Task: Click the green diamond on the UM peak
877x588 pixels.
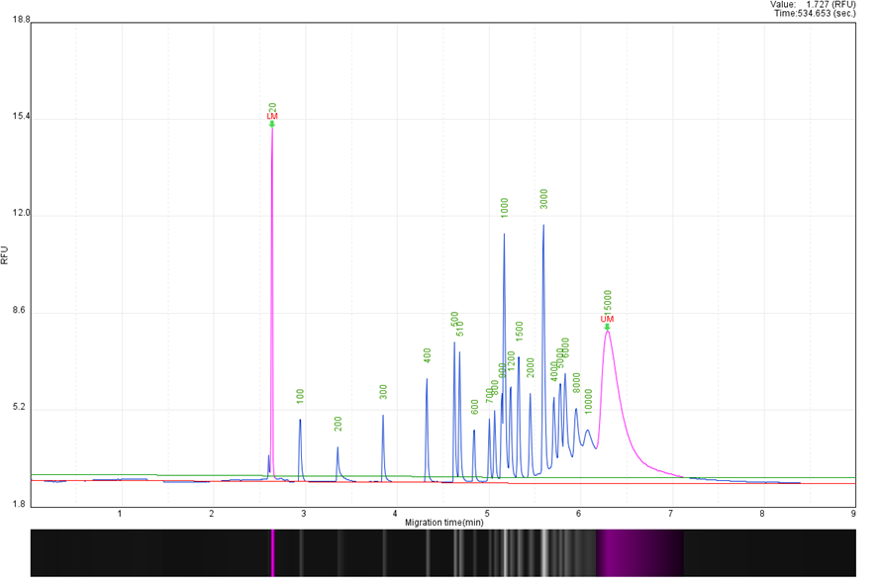Action: [x=607, y=327]
